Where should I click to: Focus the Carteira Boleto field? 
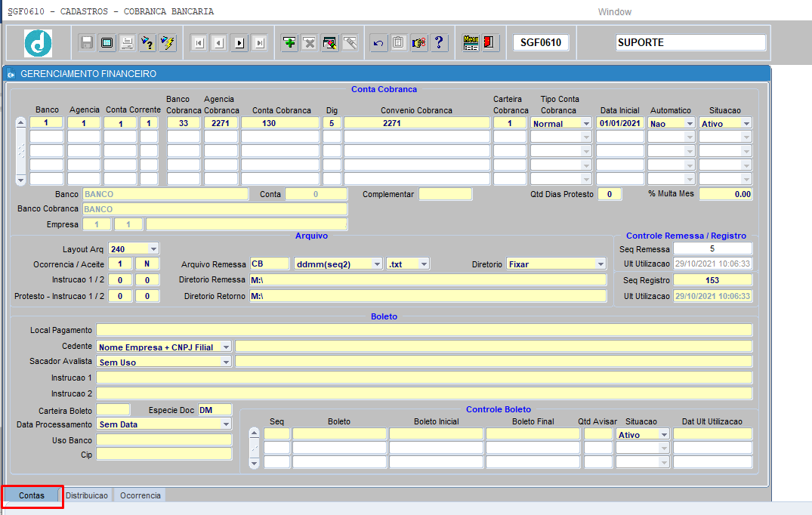(x=113, y=410)
